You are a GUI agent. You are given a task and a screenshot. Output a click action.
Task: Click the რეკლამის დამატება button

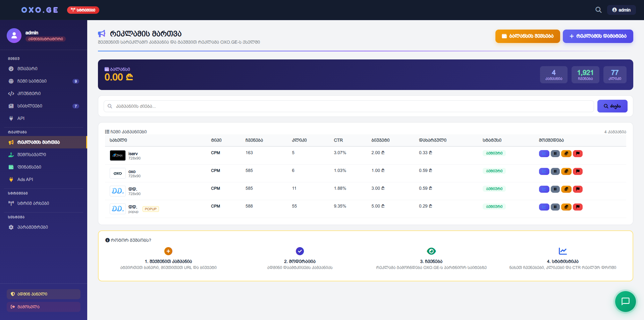[x=598, y=36]
